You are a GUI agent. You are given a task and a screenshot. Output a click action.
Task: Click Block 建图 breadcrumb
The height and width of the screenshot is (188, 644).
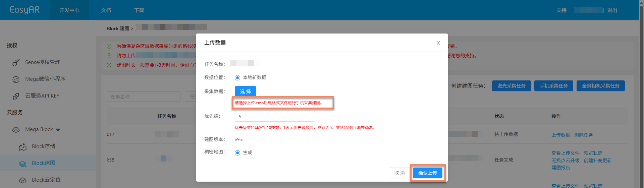(118, 28)
